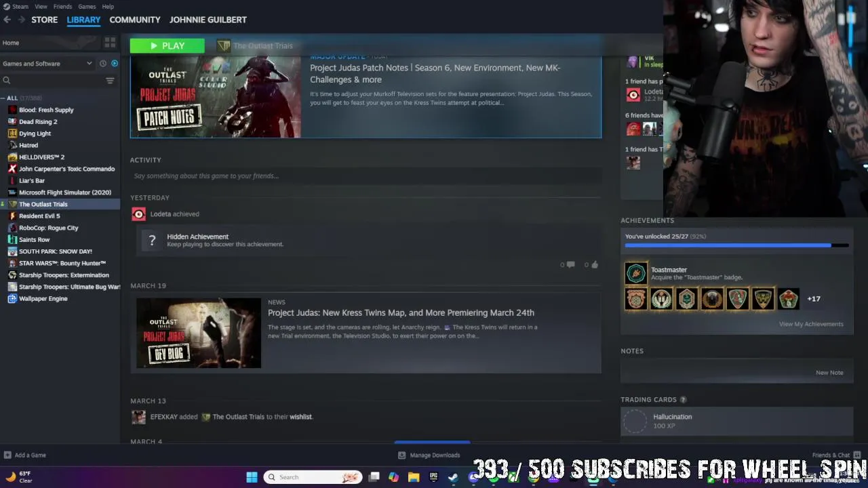Open the Steam menu
868x488 pixels.
pyautogui.click(x=20, y=7)
